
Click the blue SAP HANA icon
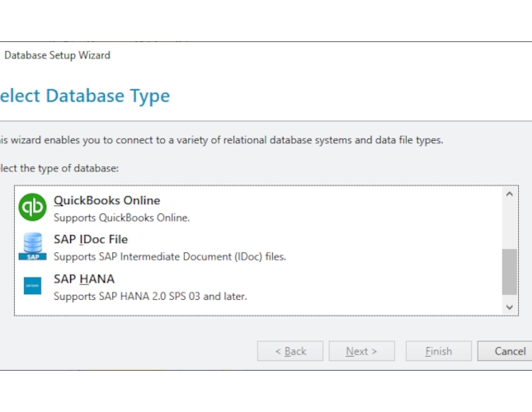pos(32,286)
